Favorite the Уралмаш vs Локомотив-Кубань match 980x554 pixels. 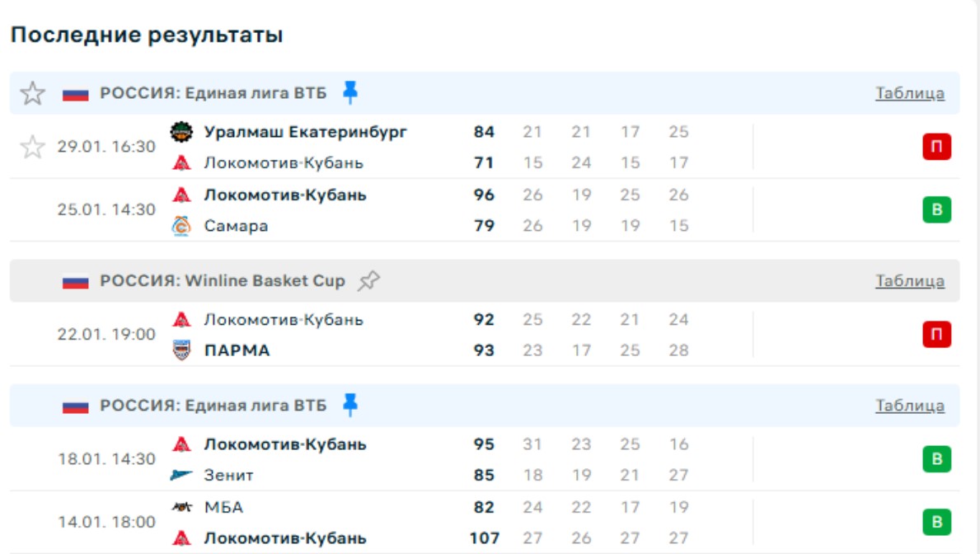click(x=32, y=148)
